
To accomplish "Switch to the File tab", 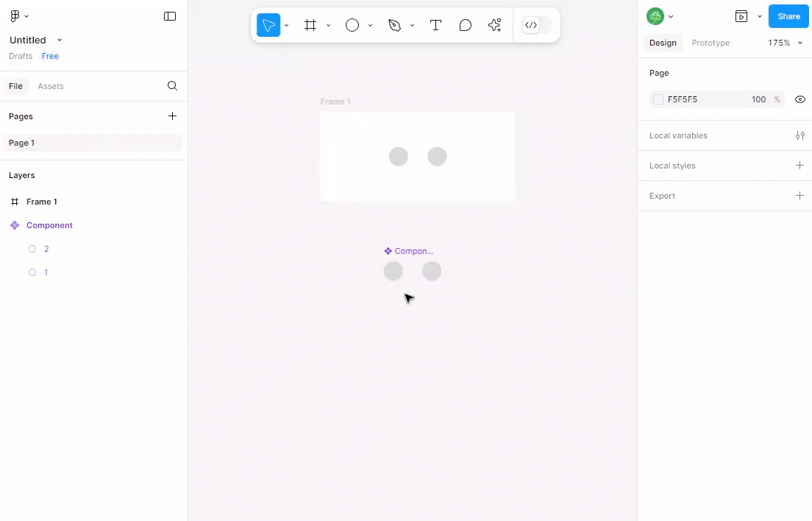I will click(15, 86).
